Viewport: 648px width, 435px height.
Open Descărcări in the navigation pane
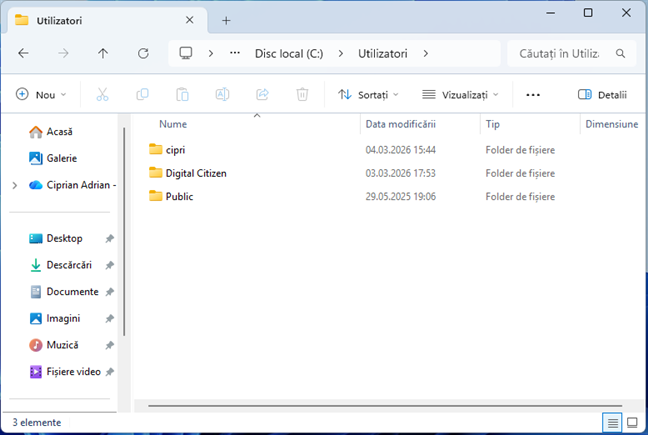[61, 265]
